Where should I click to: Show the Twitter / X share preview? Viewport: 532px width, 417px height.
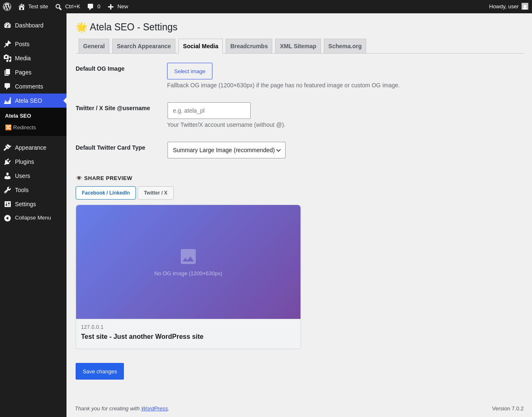pos(155,193)
